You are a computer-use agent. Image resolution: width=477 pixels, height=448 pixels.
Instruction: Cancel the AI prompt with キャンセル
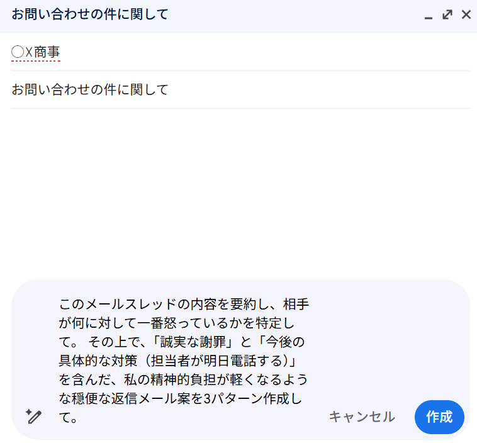(x=362, y=417)
